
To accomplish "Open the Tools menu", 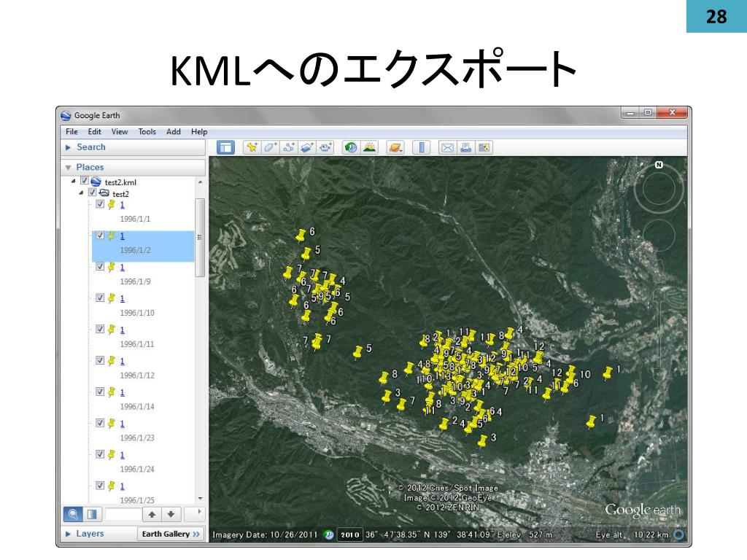I will [x=147, y=132].
